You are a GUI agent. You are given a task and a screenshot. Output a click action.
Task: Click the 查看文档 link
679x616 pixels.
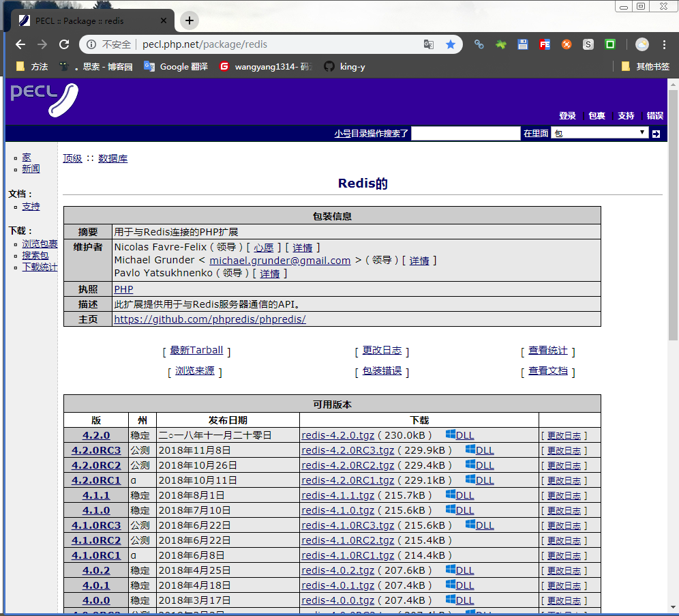click(548, 371)
